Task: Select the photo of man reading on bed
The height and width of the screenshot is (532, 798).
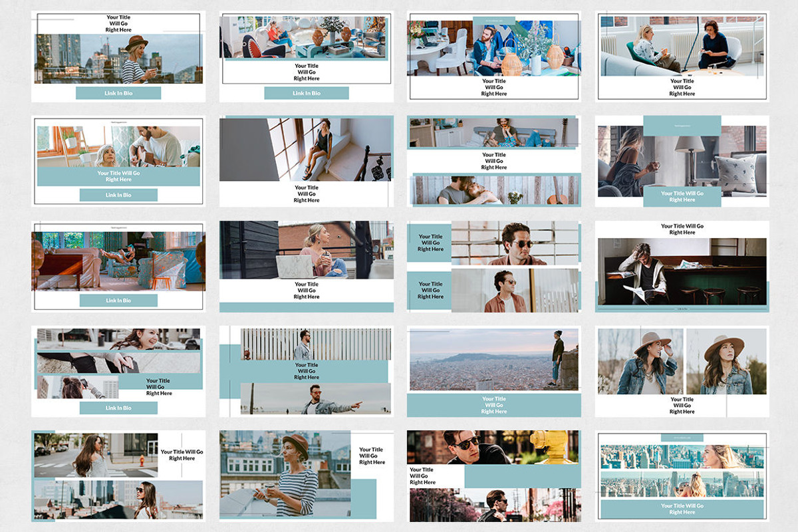Action: (x=493, y=132)
